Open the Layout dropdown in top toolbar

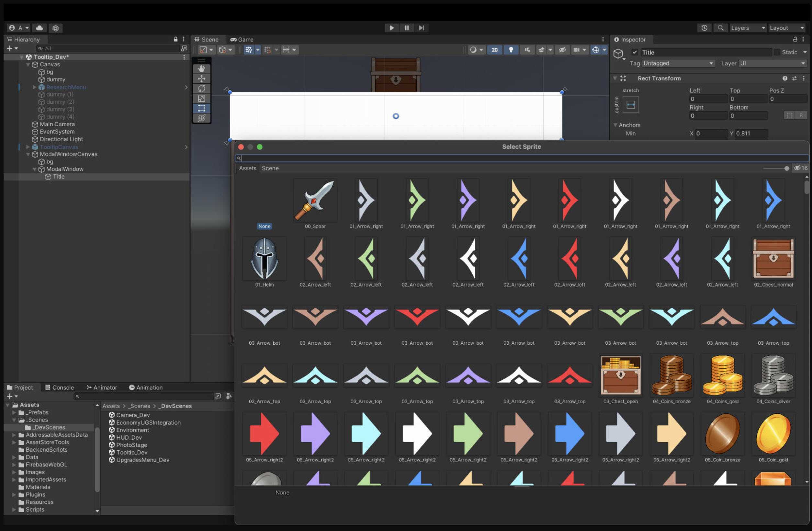tap(787, 28)
